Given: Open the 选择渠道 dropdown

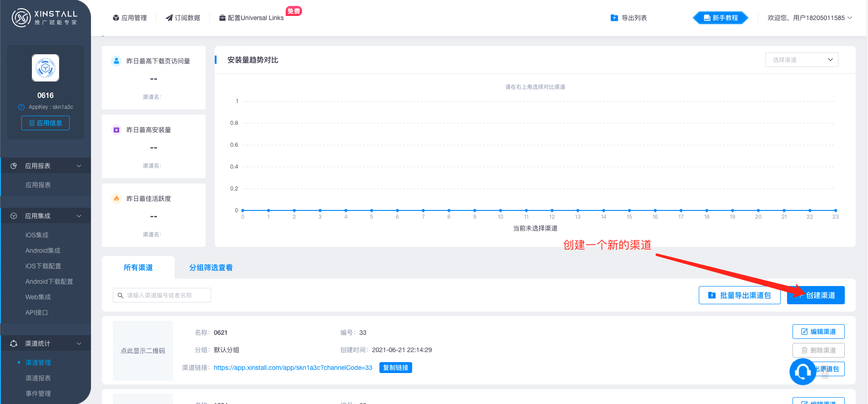Looking at the screenshot, I should 802,60.
